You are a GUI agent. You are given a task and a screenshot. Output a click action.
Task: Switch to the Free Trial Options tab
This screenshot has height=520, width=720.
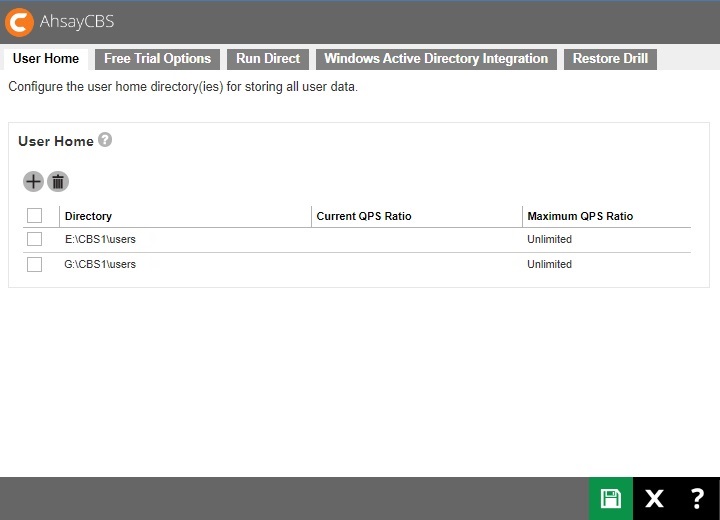tap(157, 59)
